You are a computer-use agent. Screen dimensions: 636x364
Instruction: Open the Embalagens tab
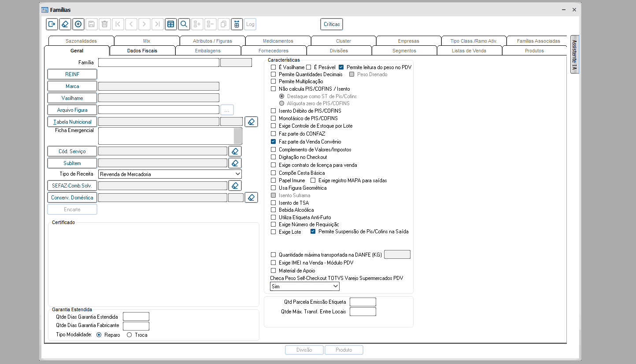tap(208, 51)
